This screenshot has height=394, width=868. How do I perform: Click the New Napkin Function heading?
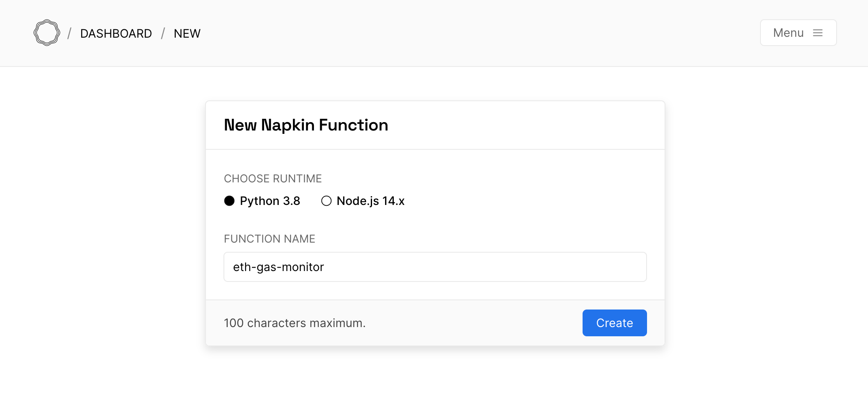[306, 125]
